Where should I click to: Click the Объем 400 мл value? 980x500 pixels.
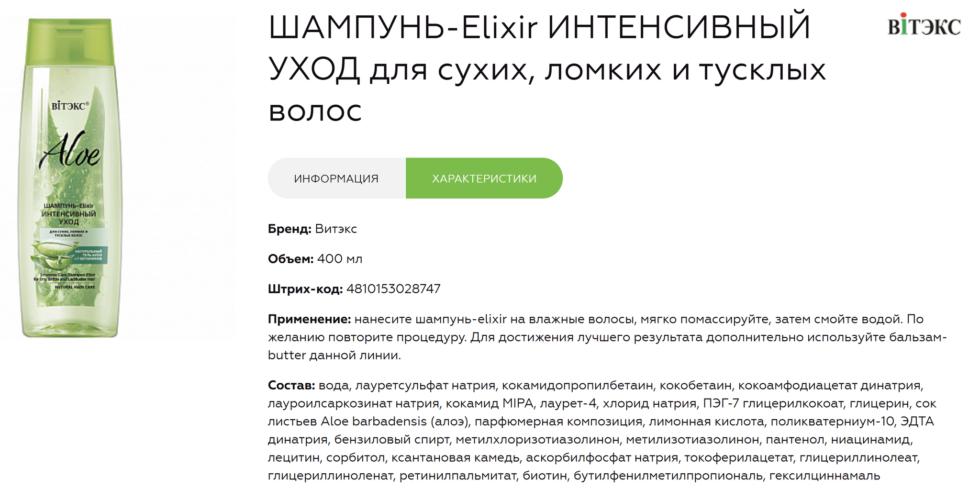pyautogui.click(x=340, y=259)
